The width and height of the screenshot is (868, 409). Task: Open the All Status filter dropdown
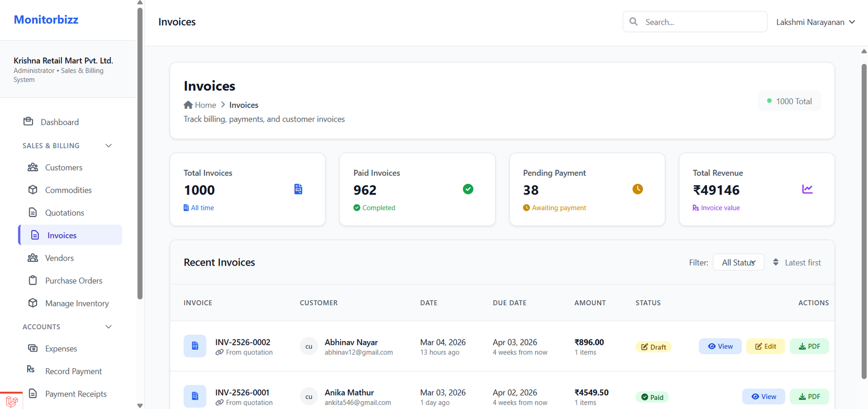pos(738,262)
